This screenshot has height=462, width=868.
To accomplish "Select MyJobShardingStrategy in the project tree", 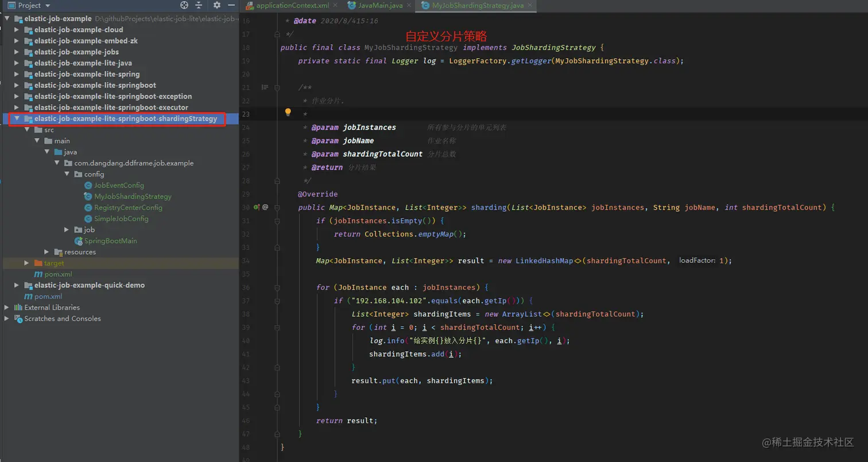I will click(133, 197).
